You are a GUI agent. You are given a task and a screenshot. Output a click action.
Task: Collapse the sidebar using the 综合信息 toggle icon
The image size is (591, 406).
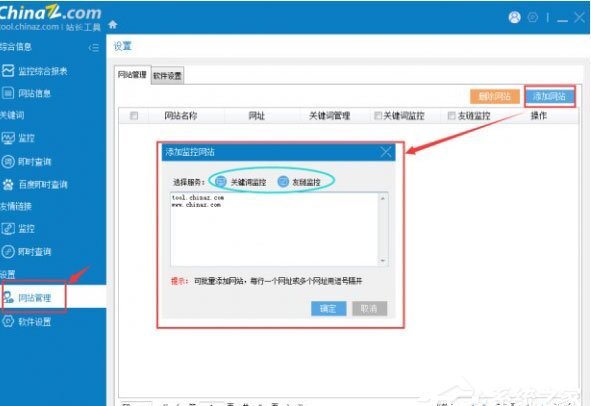tap(93, 47)
